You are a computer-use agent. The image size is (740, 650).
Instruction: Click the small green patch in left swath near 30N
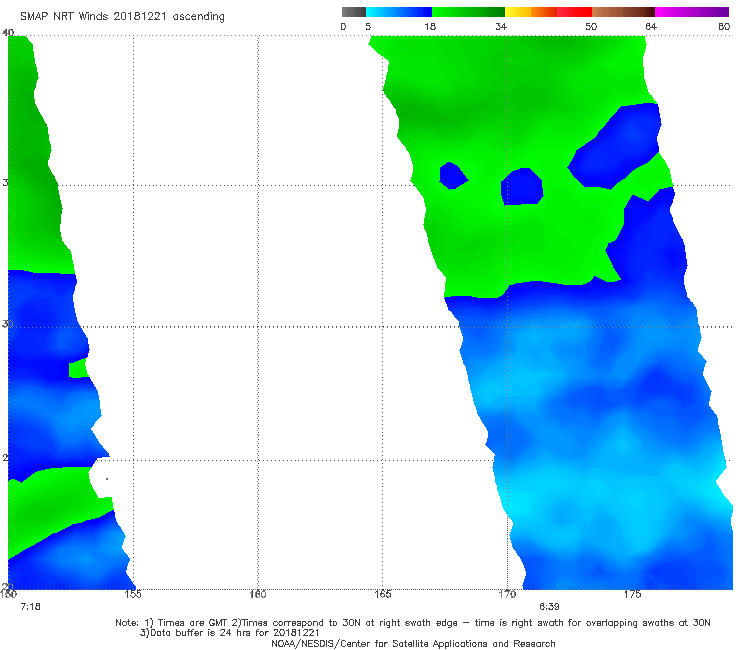click(78, 369)
